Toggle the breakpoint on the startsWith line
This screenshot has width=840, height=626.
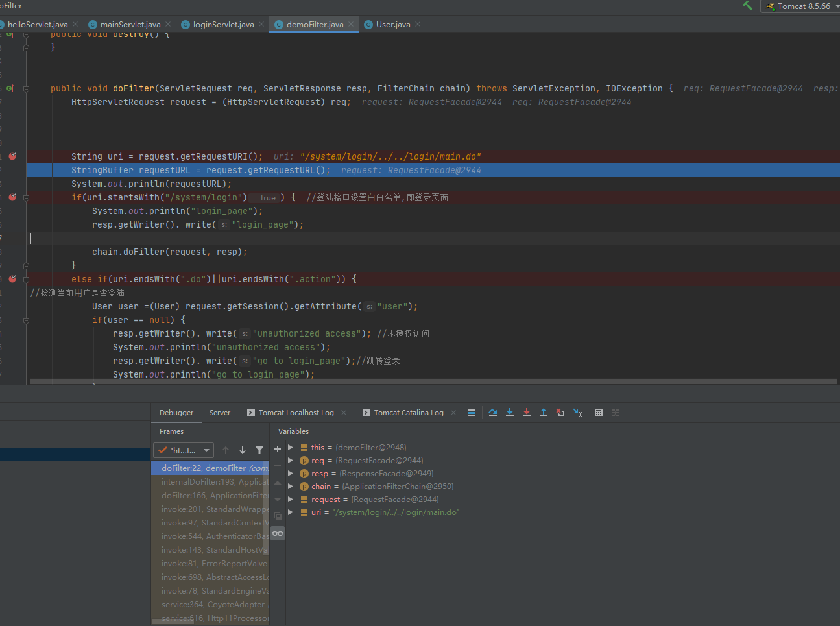click(x=12, y=197)
